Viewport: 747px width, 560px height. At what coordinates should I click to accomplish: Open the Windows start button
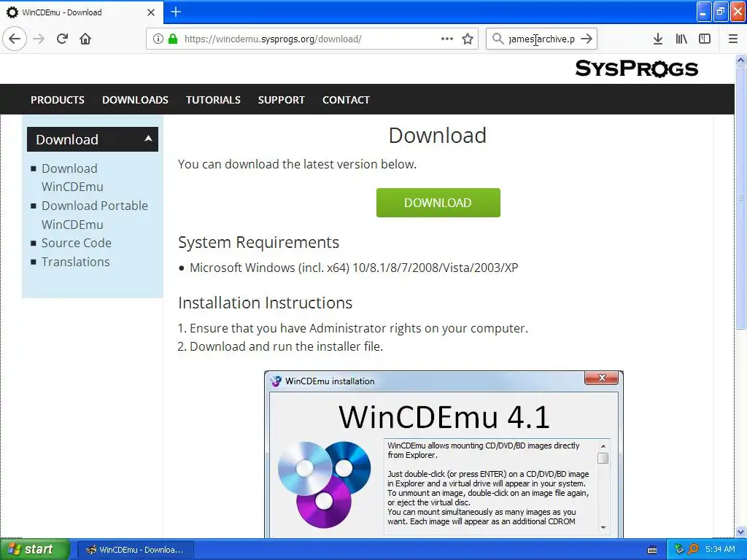[35, 549]
